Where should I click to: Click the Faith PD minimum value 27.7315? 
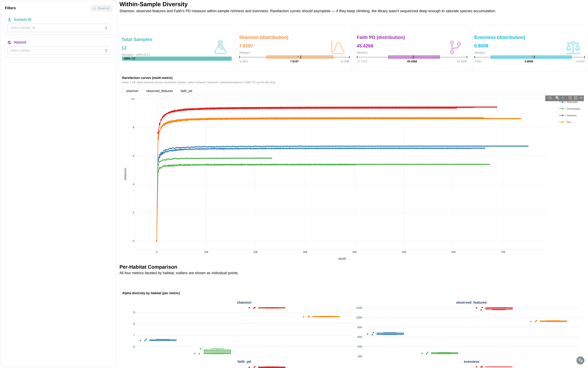pos(362,62)
